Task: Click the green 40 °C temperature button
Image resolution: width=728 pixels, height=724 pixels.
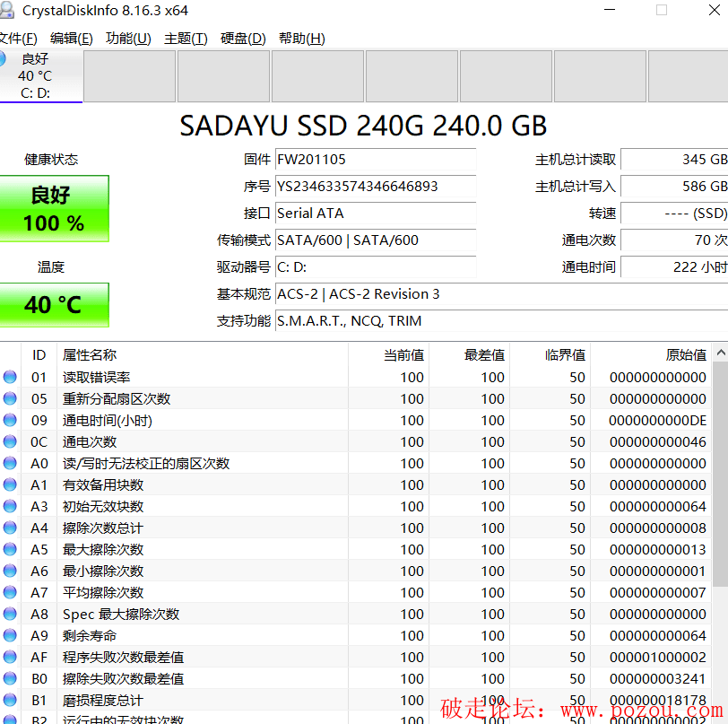Action: click(x=55, y=305)
